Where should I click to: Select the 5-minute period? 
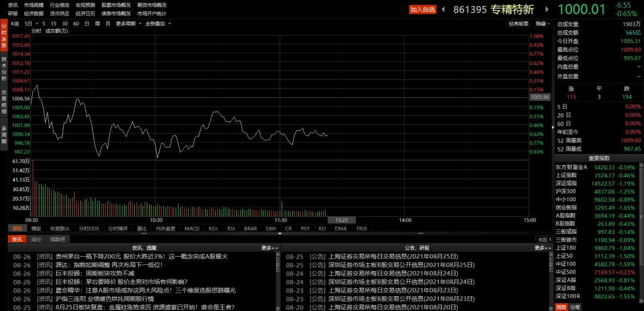tap(44, 24)
